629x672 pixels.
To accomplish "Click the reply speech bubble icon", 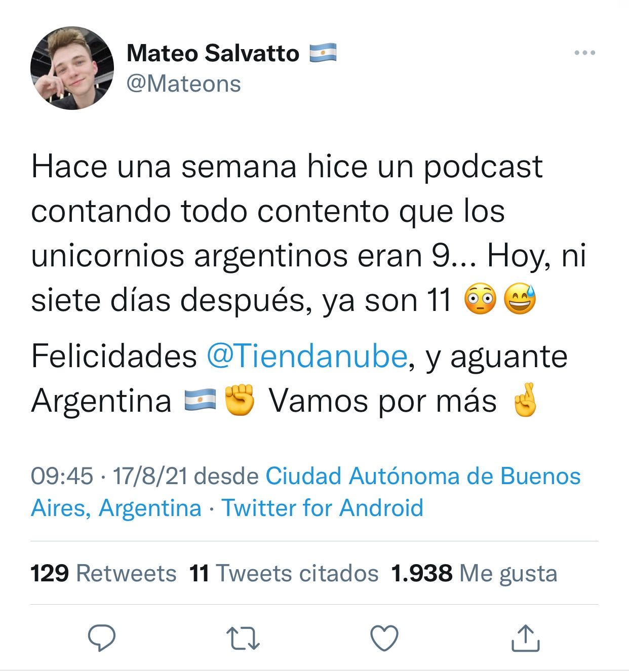I will [102, 638].
